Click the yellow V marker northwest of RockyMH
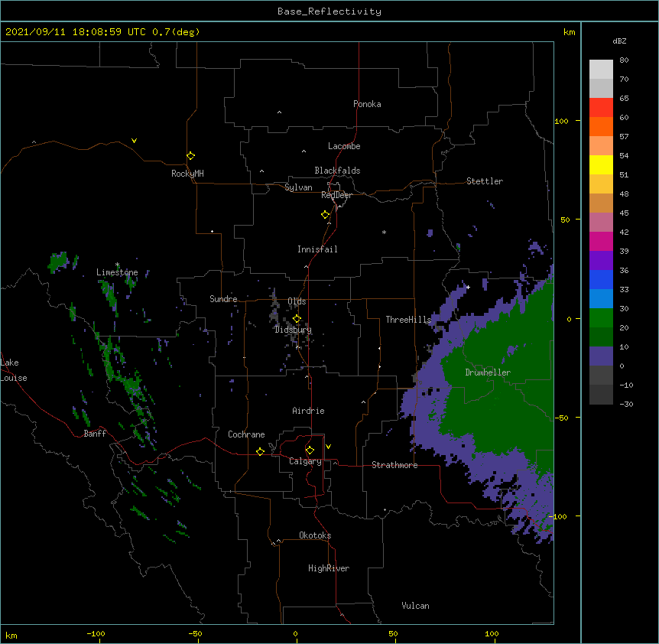 tap(134, 141)
